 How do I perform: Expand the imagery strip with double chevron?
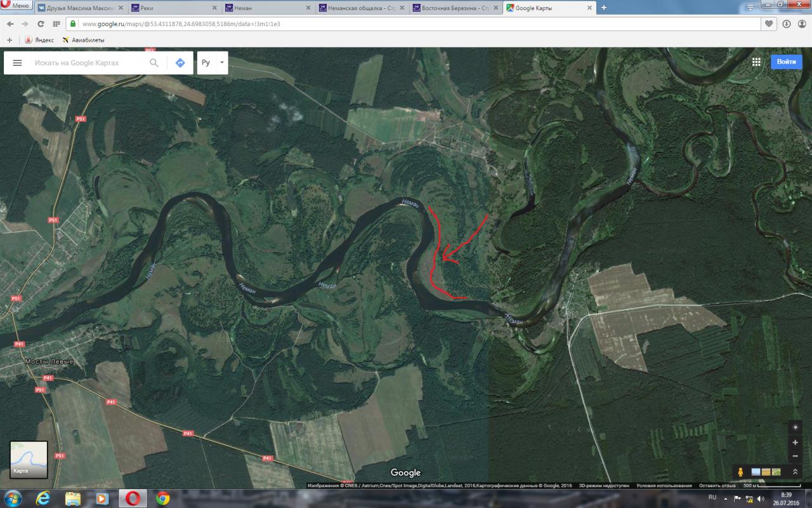pyautogui.click(x=795, y=472)
